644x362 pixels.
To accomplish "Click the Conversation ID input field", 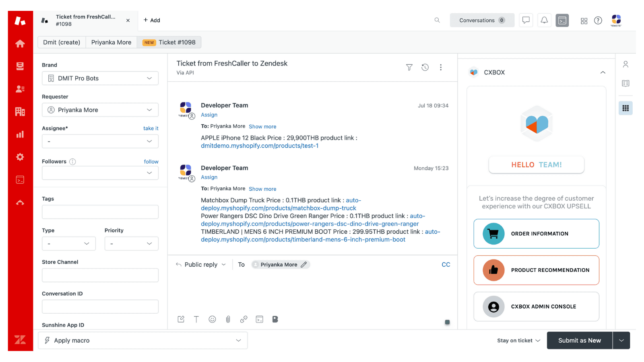I will pyautogui.click(x=100, y=306).
